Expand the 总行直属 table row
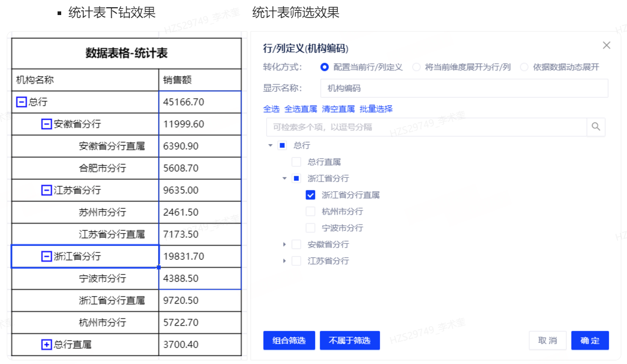 click(x=46, y=344)
